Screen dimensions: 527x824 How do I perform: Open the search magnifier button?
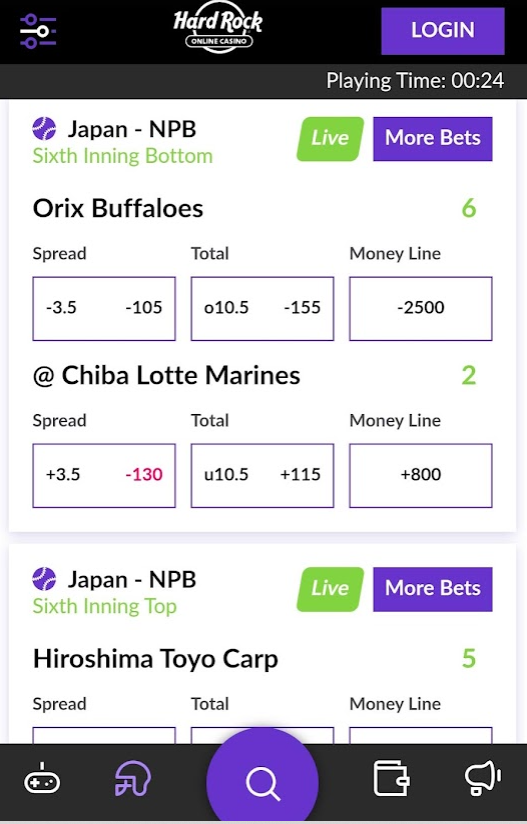tap(263, 783)
